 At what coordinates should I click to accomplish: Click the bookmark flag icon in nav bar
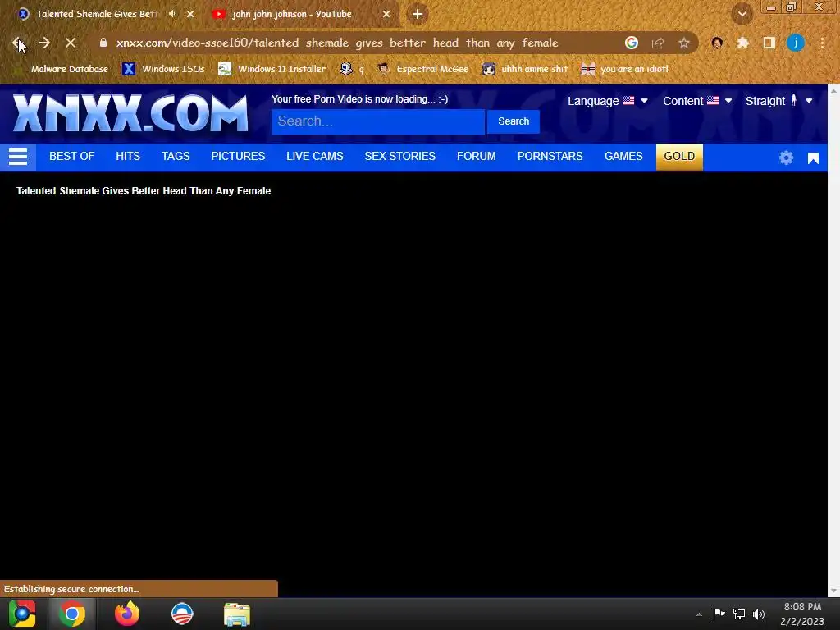[x=813, y=158]
